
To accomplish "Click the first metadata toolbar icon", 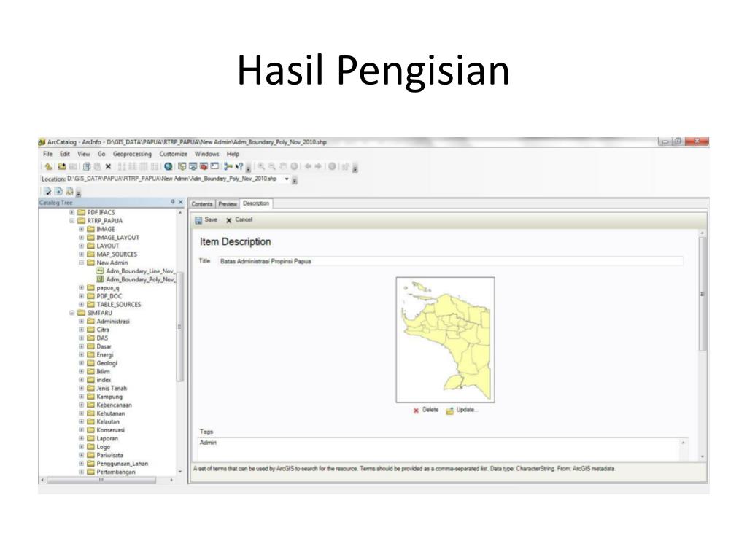I will (47, 192).
